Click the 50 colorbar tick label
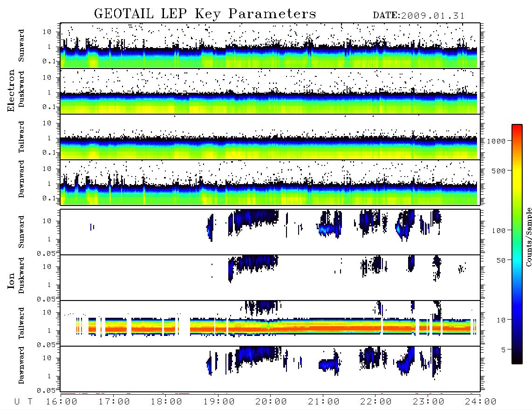The height and width of the screenshot is (410, 532). (501, 260)
